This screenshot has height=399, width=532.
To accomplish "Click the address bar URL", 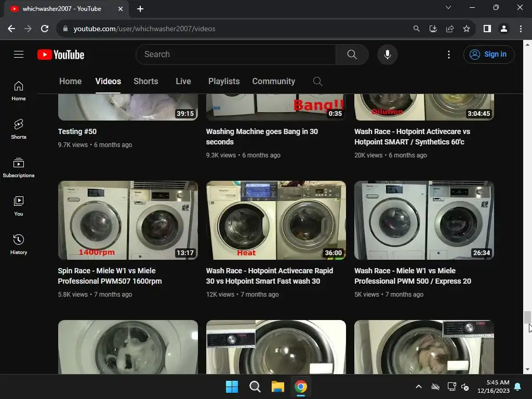I will 144,29.
